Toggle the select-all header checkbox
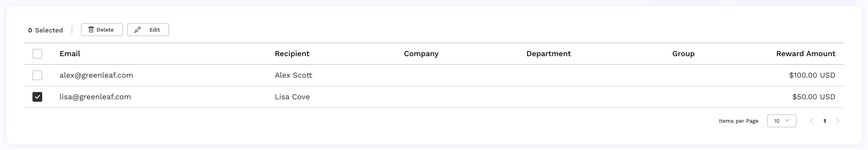The height and width of the screenshot is (150, 868). (x=37, y=53)
